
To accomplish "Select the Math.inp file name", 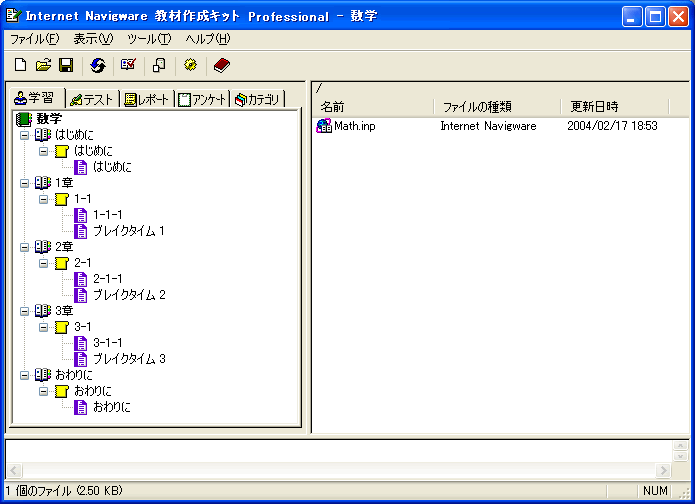I will pyautogui.click(x=355, y=126).
